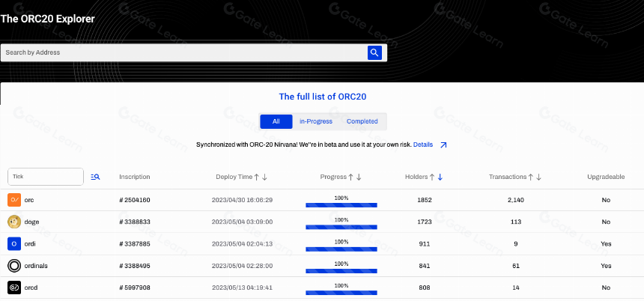Focus the Tick filter input
644x301 pixels.
click(x=46, y=177)
